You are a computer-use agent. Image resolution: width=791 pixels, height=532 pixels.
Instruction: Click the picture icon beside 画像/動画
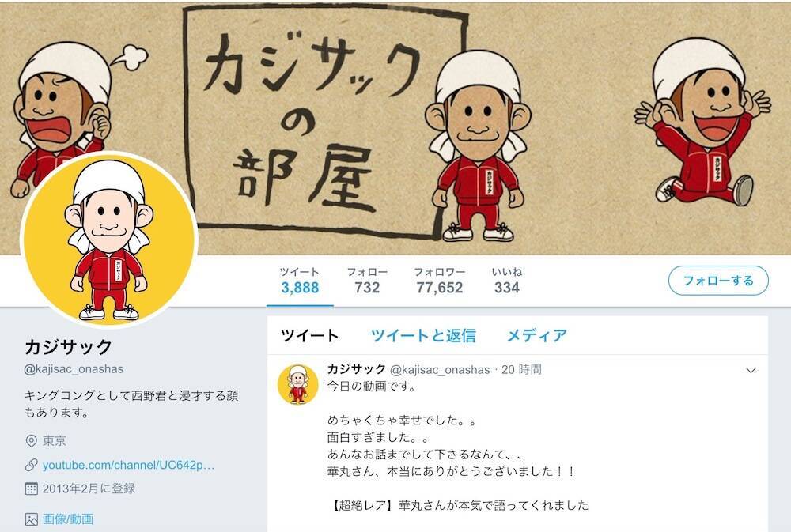(x=32, y=519)
